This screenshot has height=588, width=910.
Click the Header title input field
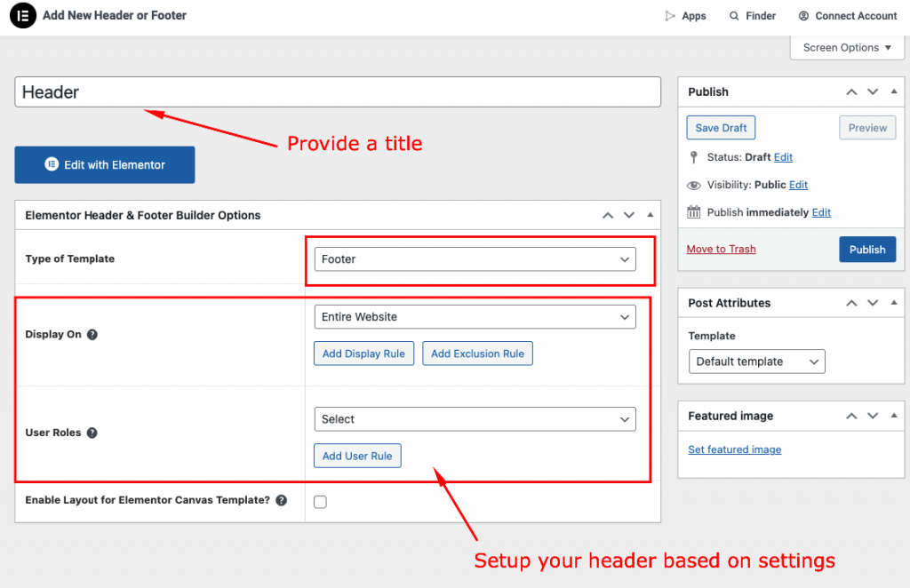pyautogui.click(x=338, y=92)
